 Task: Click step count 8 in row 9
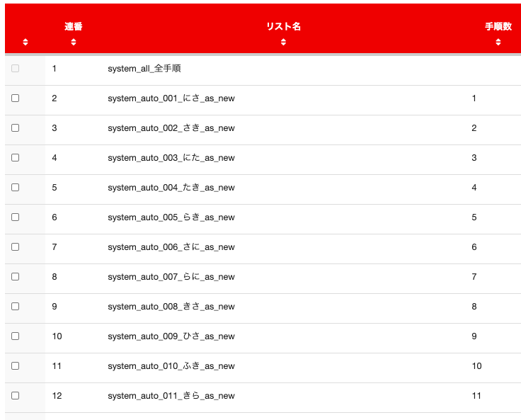pos(474,307)
